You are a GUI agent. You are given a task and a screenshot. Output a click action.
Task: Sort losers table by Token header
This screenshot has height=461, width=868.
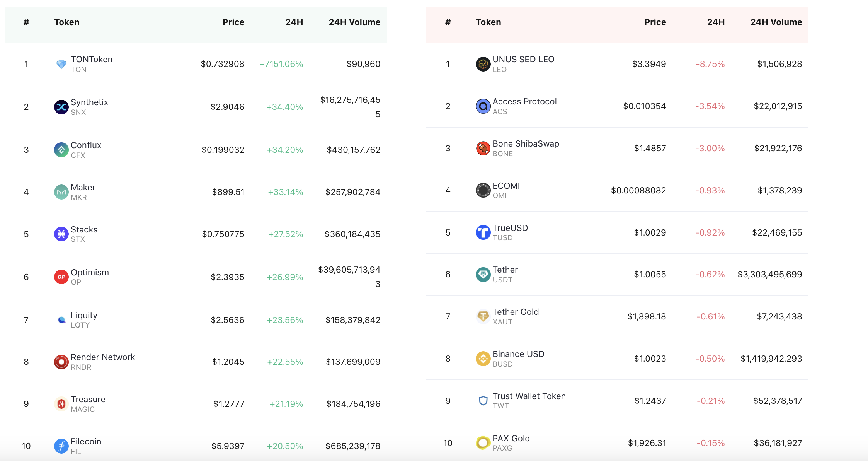pyautogui.click(x=488, y=22)
